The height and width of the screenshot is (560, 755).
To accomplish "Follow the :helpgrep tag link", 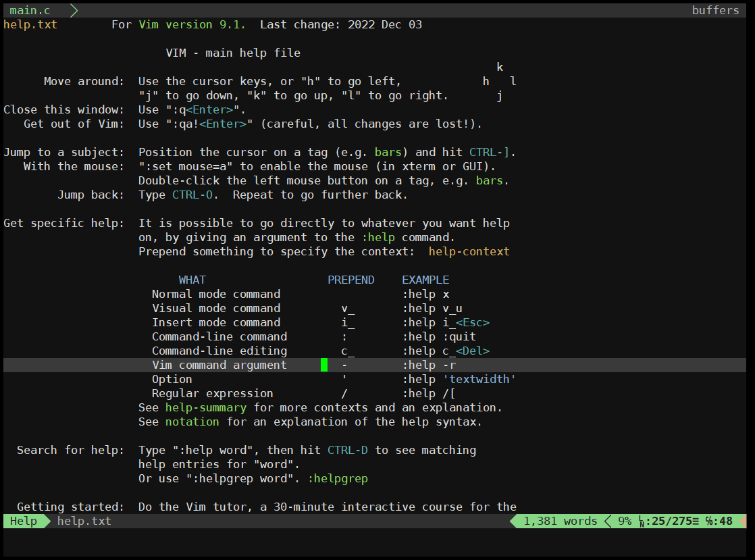I will click(338, 479).
